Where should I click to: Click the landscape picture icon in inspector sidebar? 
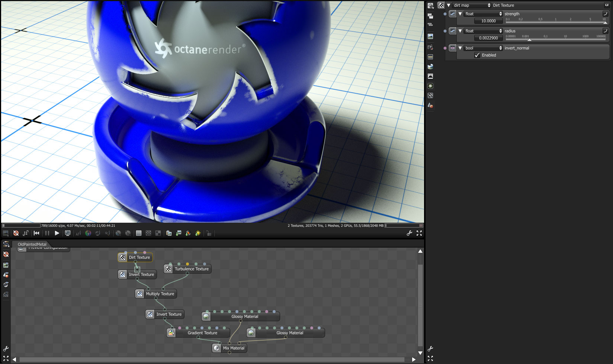430,36
